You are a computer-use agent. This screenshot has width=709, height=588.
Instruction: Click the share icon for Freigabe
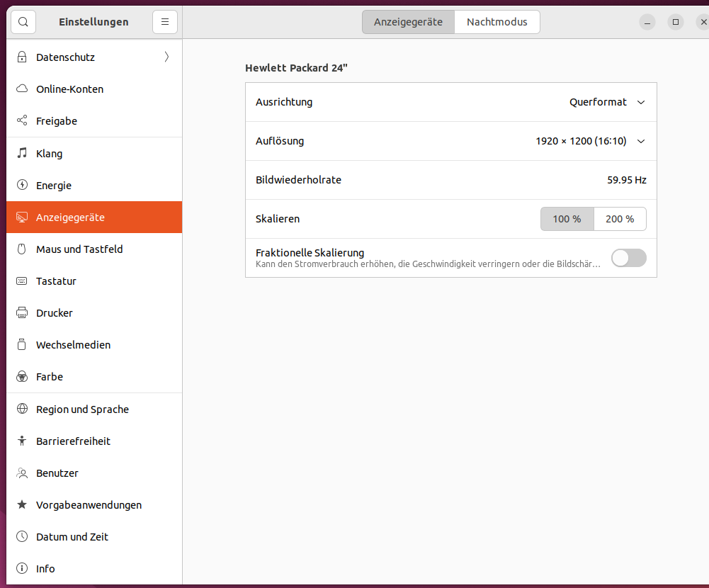click(22, 120)
